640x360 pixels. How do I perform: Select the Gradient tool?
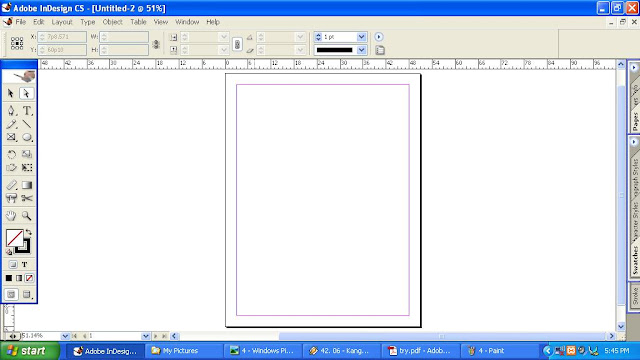(x=27, y=185)
